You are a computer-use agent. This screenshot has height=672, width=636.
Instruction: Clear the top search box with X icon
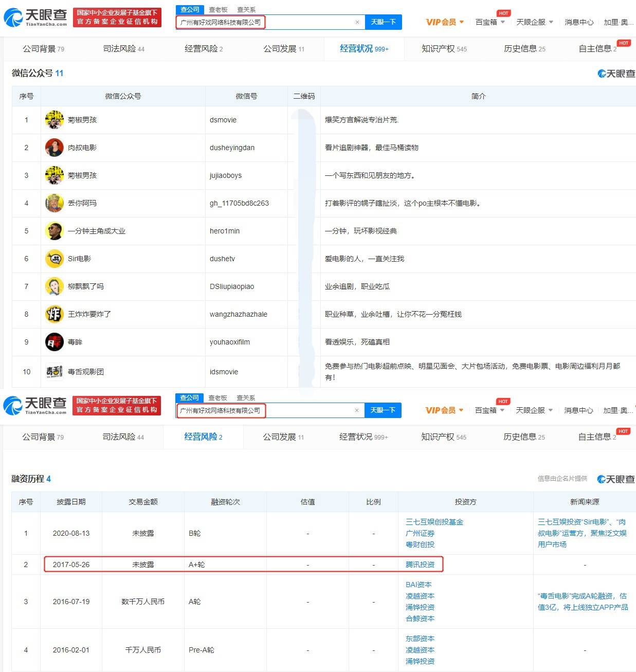[357, 22]
